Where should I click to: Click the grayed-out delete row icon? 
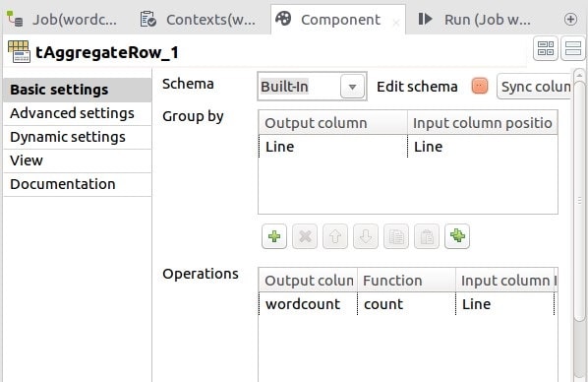point(305,236)
